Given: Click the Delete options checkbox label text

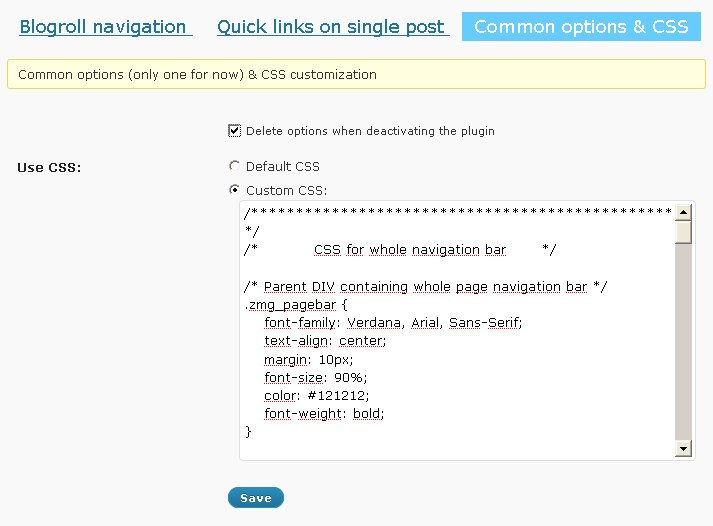Looking at the screenshot, I should click(x=370, y=131).
